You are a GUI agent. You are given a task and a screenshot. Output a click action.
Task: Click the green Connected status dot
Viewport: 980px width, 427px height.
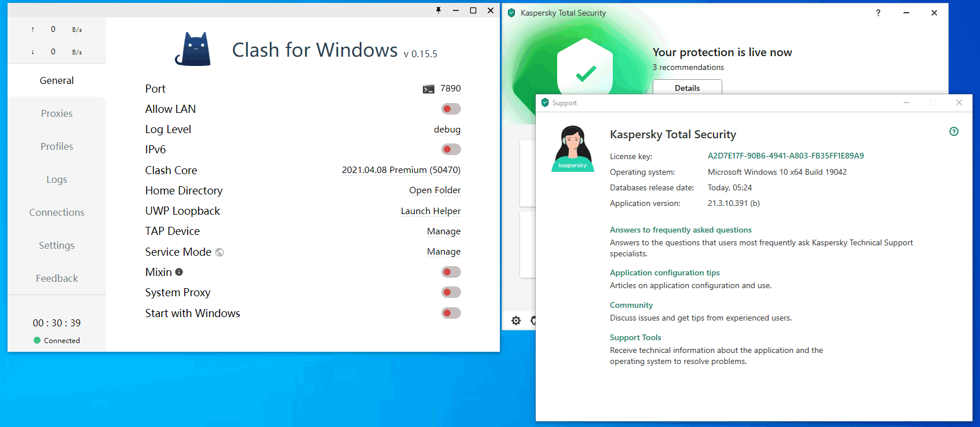37,340
